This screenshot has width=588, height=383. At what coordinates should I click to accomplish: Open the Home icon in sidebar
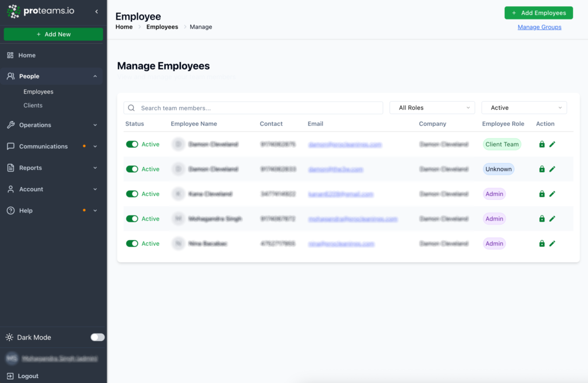click(10, 55)
